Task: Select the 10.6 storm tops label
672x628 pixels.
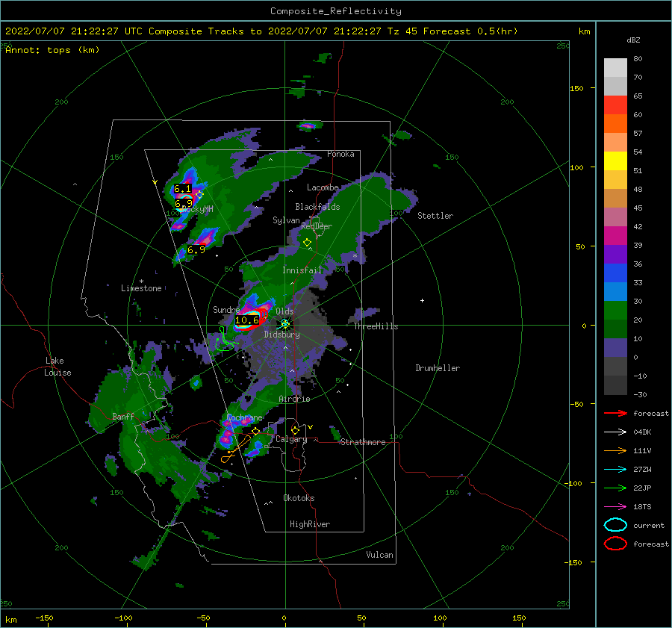Action: 247,320
